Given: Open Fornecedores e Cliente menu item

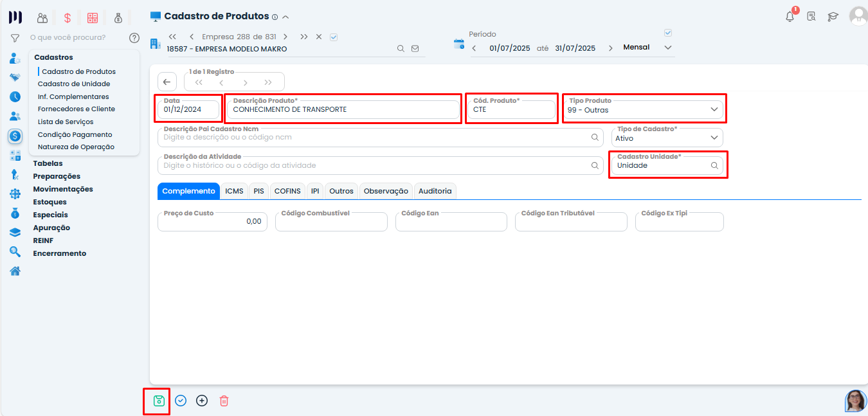Looking at the screenshot, I should click(76, 109).
